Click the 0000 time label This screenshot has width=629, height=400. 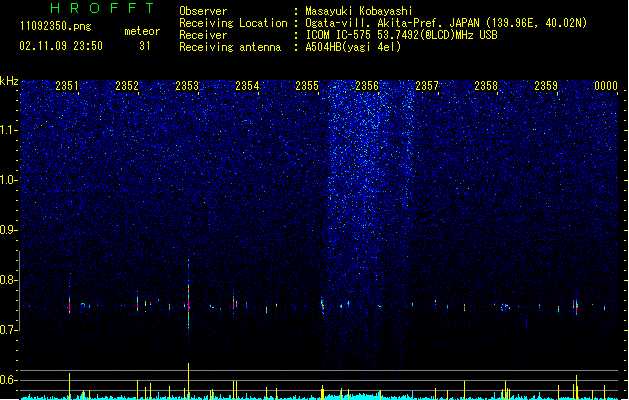click(606, 85)
